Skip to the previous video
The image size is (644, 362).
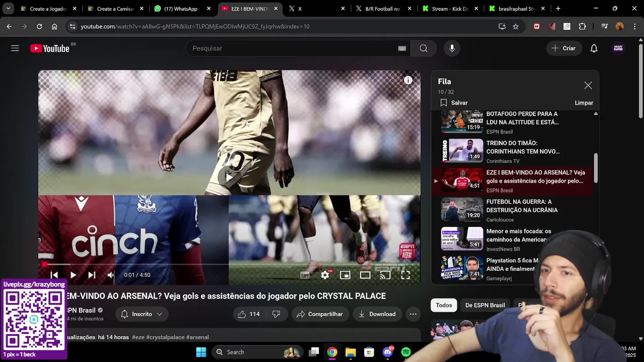pyautogui.click(x=54, y=275)
